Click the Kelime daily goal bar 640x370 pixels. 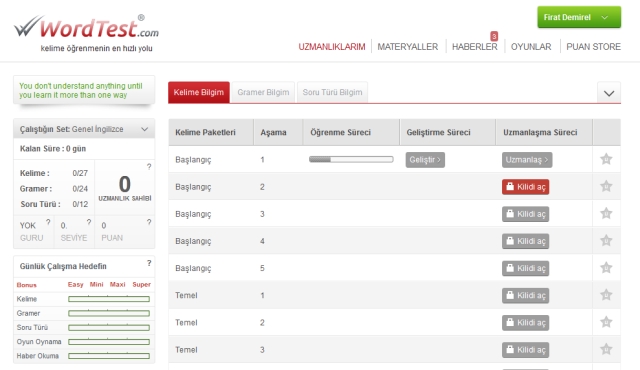[x=109, y=299]
